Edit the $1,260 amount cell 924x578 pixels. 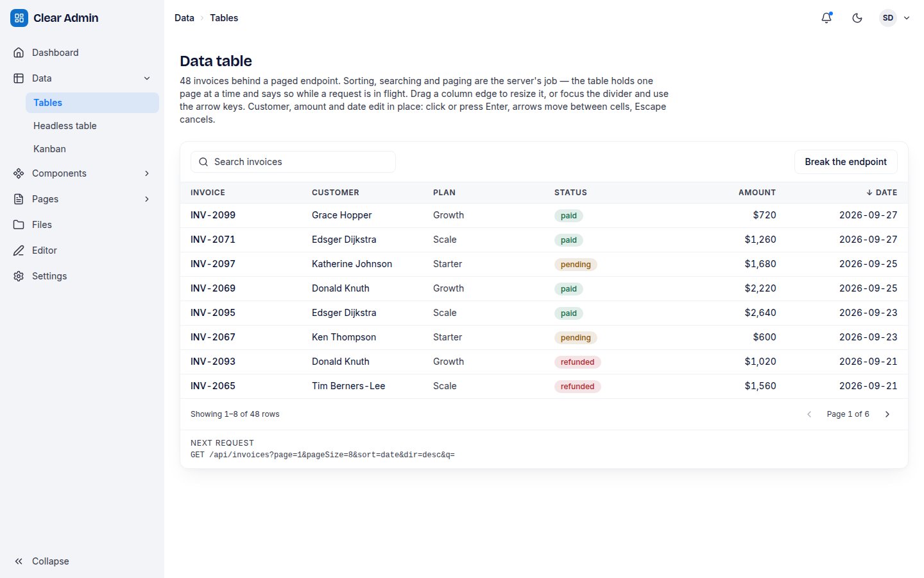click(x=760, y=240)
